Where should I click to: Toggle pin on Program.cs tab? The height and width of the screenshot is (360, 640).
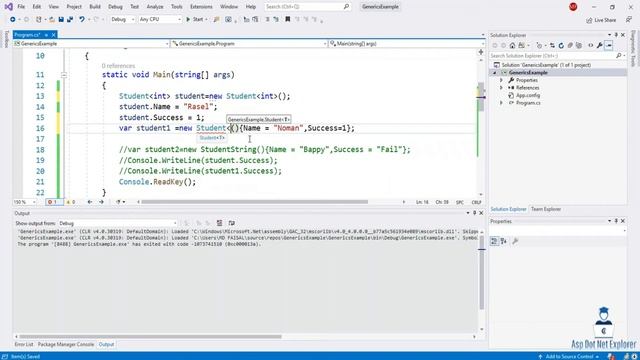pyautogui.click(x=46, y=35)
